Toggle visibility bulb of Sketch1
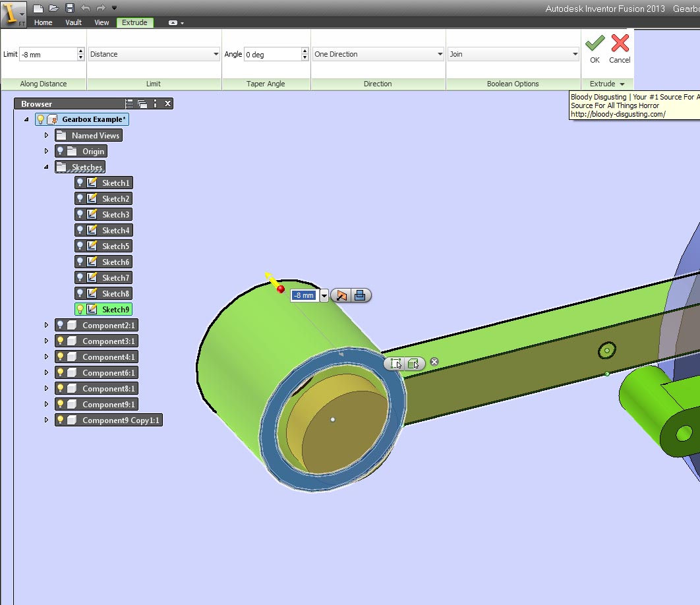 tap(80, 183)
